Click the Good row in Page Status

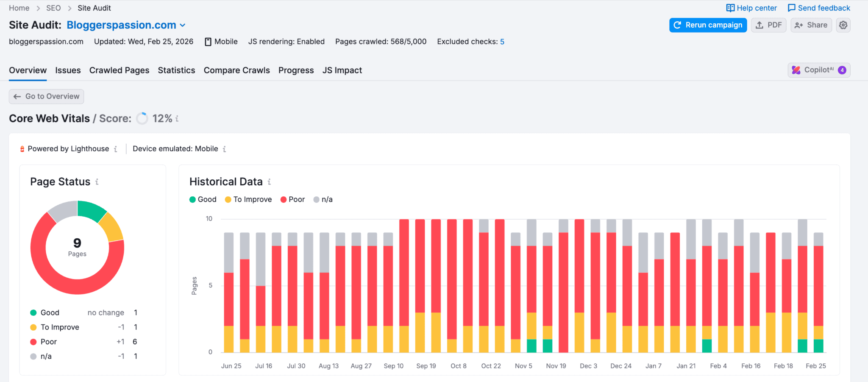(84, 312)
